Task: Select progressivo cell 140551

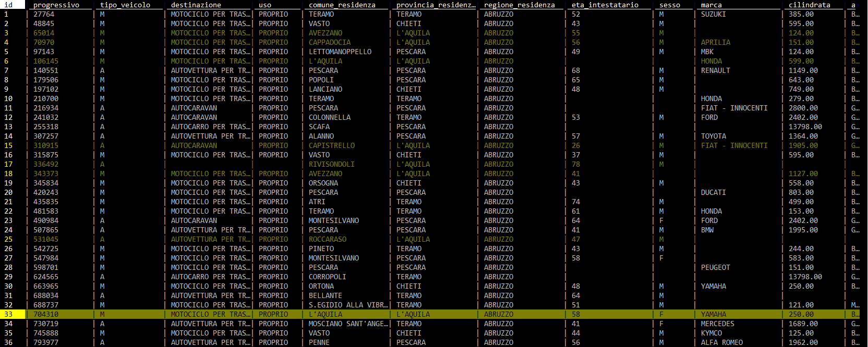Action: tap(46, 70)
